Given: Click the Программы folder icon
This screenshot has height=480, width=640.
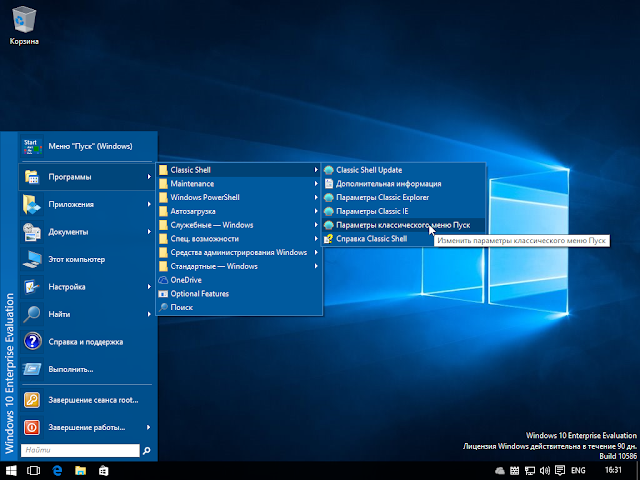Looking at the screenshot, I should pyautogui.click(x=32, y=177).
